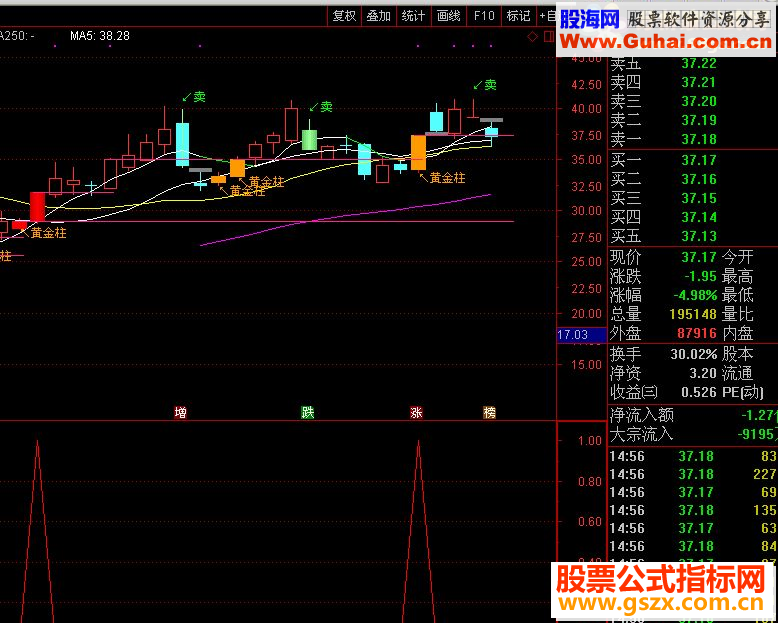Click the 卖二 price 37.19
The height and width of the screenshot is (623, 778).
coord(699,120)
